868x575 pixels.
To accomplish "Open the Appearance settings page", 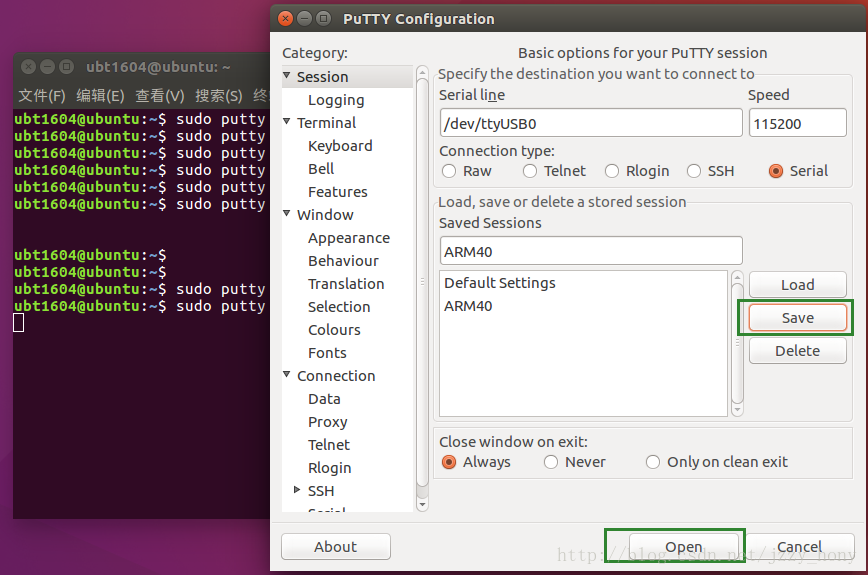I will 349,238.
